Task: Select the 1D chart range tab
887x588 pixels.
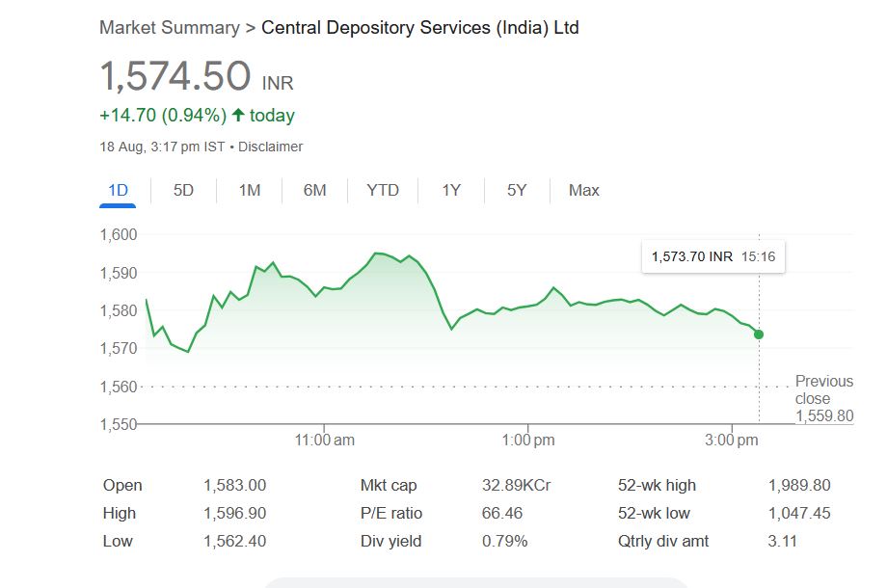Action: [118, 191]
